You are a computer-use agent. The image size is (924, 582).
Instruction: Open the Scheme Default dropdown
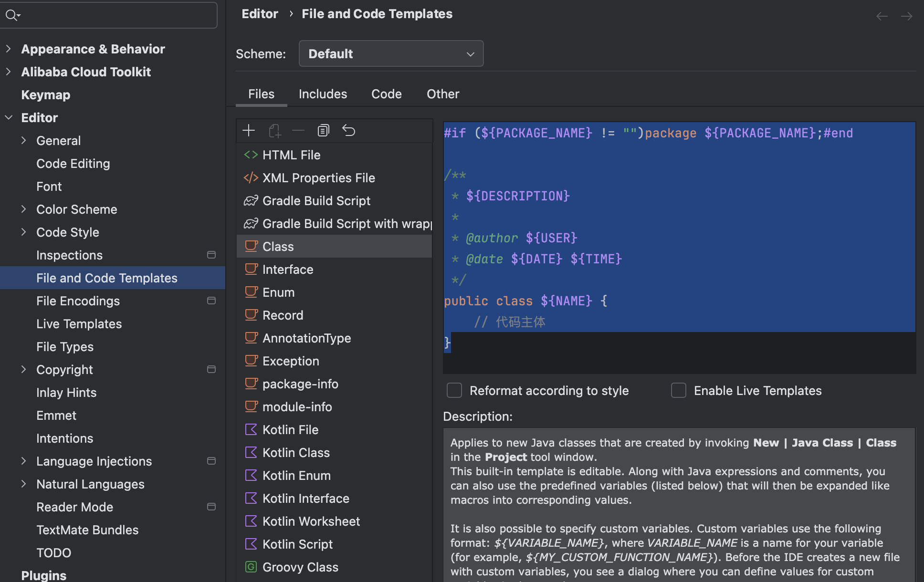click(391, 54)
